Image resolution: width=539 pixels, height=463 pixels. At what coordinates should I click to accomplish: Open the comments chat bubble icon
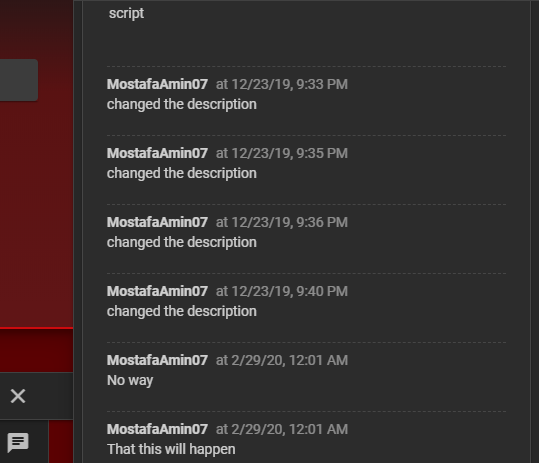pos(18,442)
